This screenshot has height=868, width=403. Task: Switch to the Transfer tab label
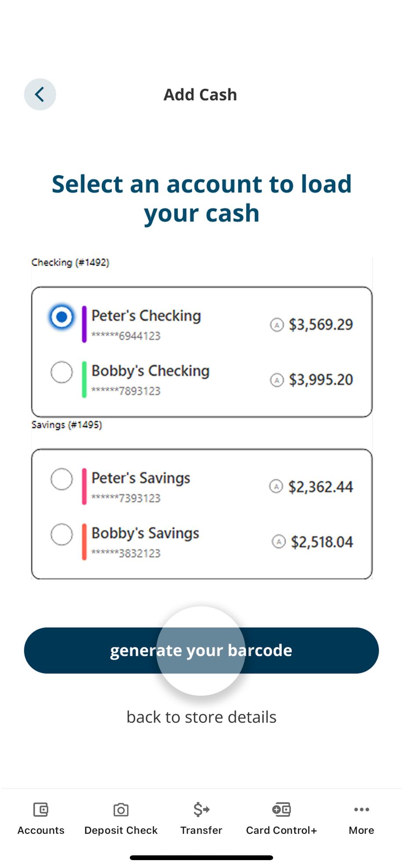201,830
